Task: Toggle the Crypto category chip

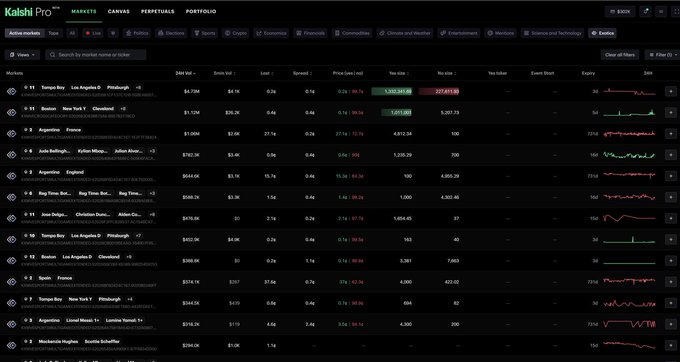Action: click(x=235, y=33)
